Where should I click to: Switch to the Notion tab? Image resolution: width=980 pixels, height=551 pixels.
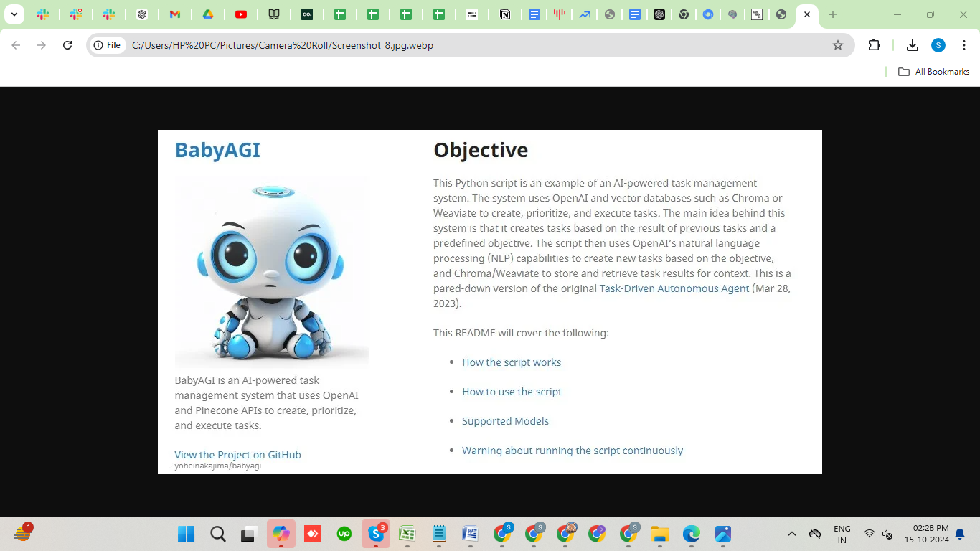(x=505, y=14)
